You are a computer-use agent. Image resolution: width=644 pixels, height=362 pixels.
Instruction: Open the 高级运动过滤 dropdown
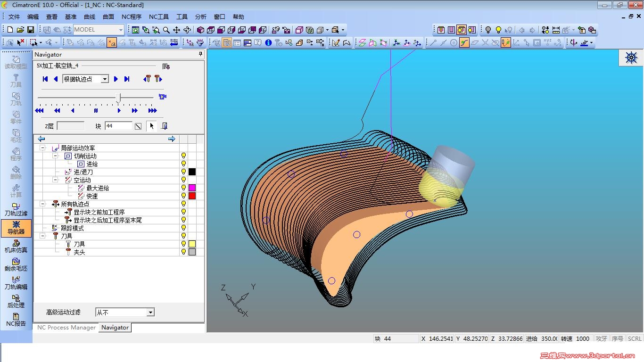(150, 313)
